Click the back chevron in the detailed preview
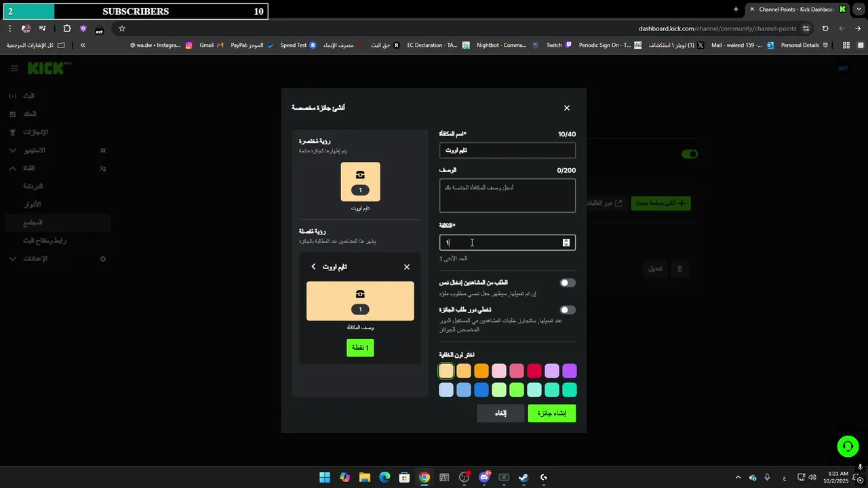 tap(313, 267)
